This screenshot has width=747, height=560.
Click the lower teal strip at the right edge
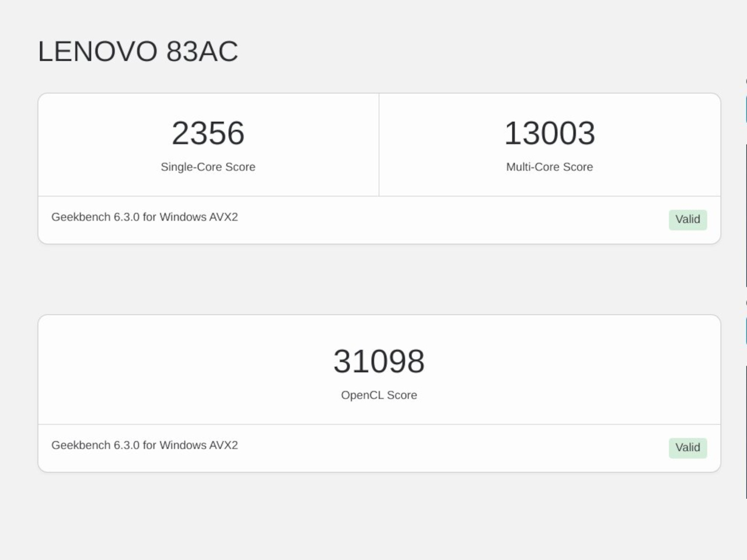745,331
